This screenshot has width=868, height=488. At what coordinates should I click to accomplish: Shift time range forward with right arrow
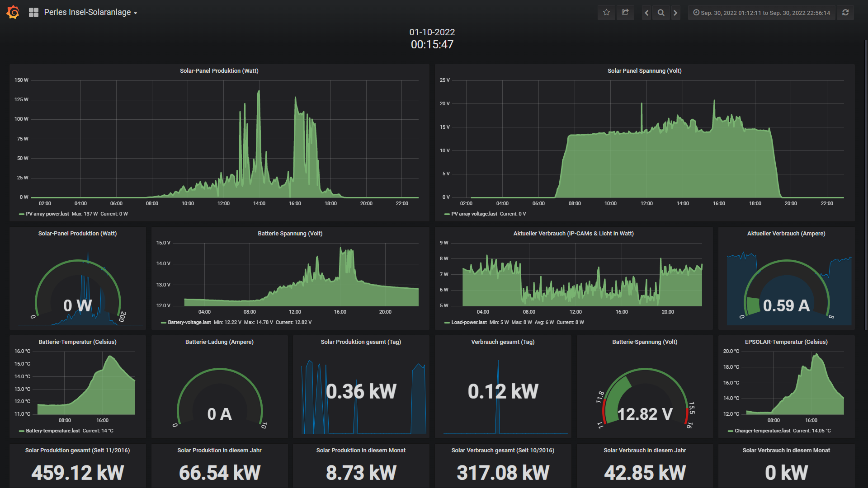tap(675, 13)
